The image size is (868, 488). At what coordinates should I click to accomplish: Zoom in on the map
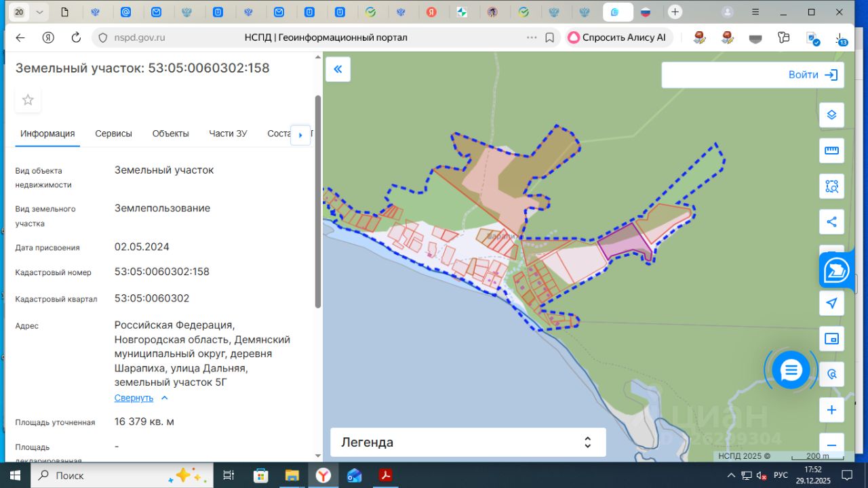click(831, 410)
